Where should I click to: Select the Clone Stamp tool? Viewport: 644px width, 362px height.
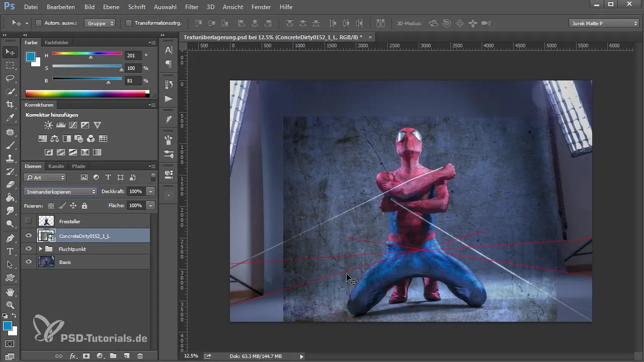click(x=10, y=158)
